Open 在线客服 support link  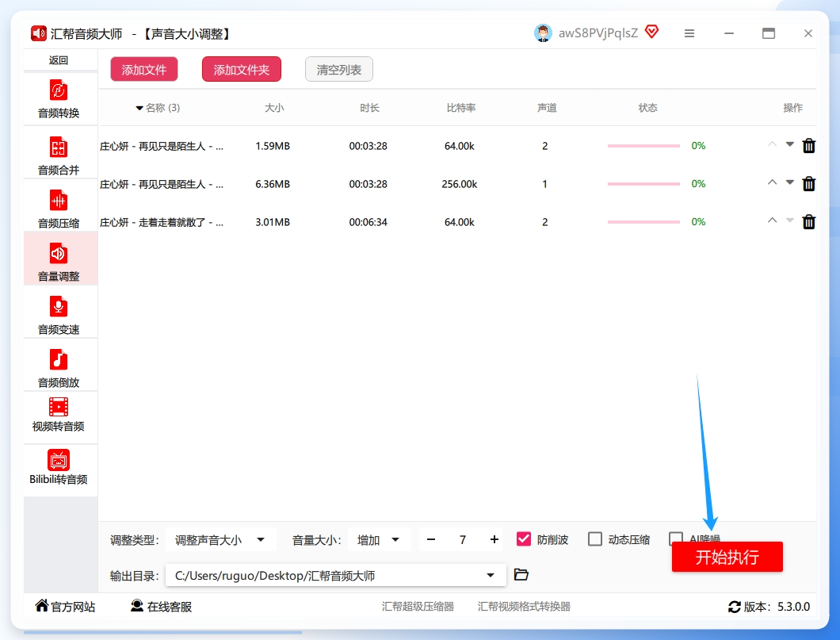click(x=161, y=606)
